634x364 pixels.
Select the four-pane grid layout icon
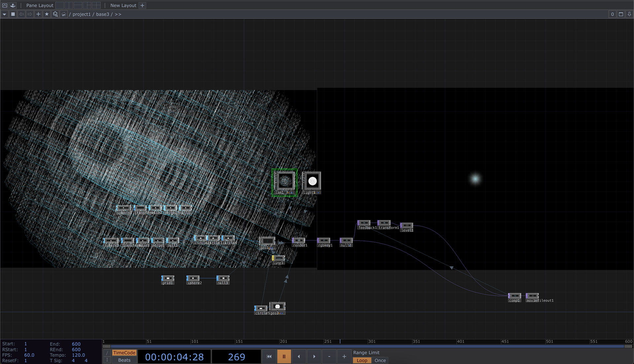96,5
